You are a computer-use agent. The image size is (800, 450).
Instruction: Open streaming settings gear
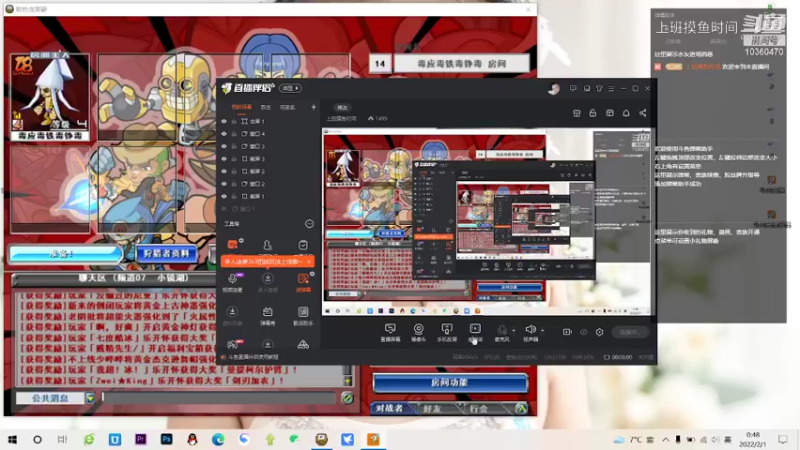[599, 332]
